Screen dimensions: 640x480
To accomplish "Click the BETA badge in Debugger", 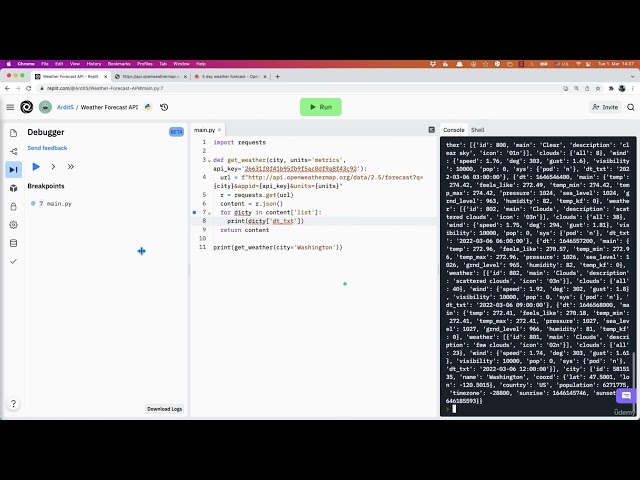I will [x=176, y=132].
